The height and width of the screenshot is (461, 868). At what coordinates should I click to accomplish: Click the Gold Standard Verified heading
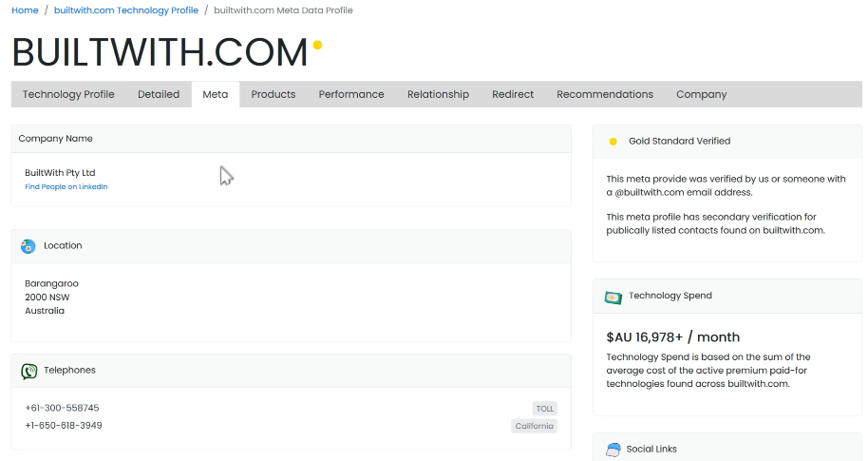click(x=679, y=142)
